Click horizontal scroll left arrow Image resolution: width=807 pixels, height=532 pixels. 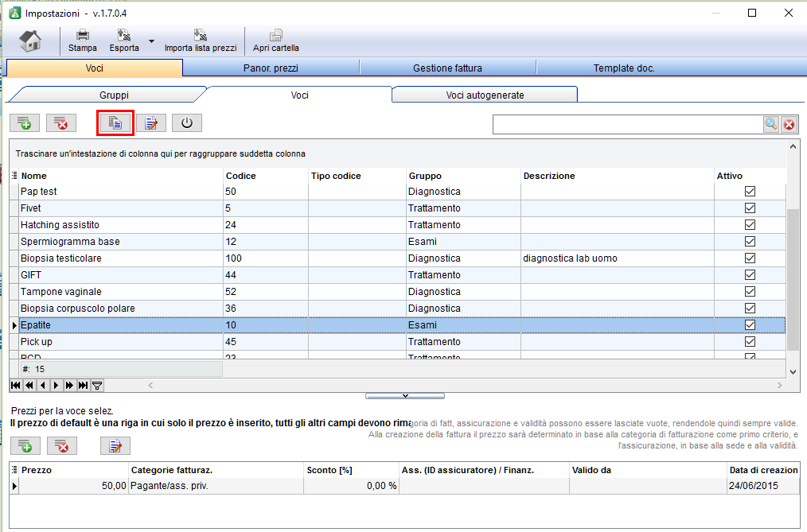(150, 385)
